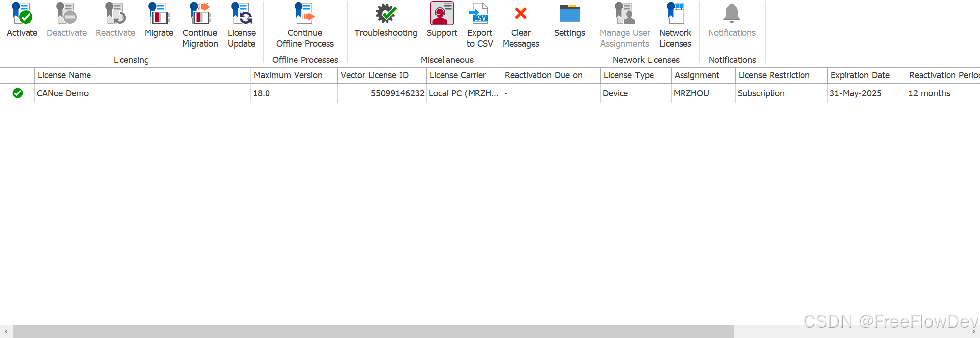Click the License Restriction column header
The image size is (980, 338).
(x=781, y=75)
